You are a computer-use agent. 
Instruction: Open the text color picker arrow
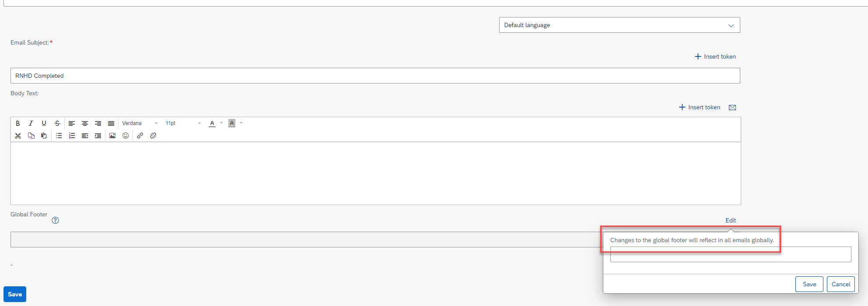coord(221,123)
